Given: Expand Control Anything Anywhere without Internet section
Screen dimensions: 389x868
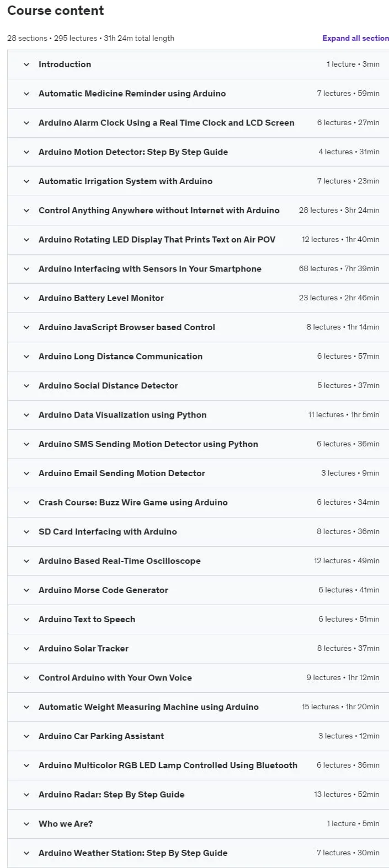Looking at the screenshot, I should 198,211.
